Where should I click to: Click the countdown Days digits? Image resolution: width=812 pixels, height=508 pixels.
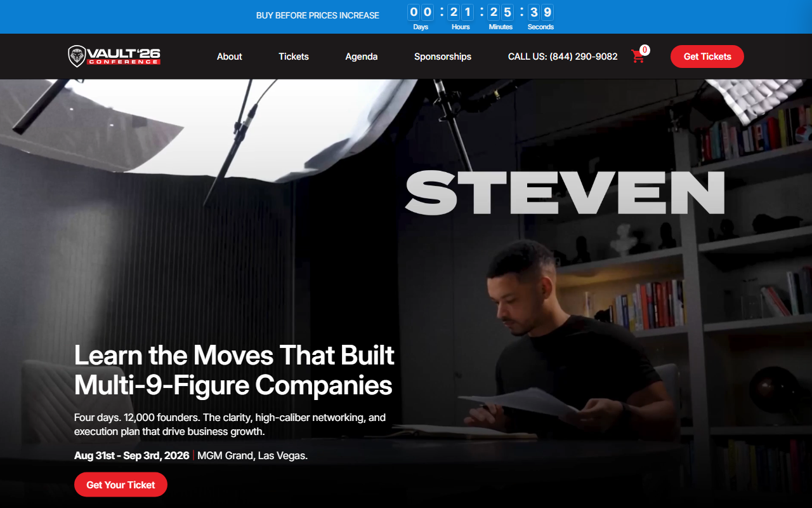[421, 12]
